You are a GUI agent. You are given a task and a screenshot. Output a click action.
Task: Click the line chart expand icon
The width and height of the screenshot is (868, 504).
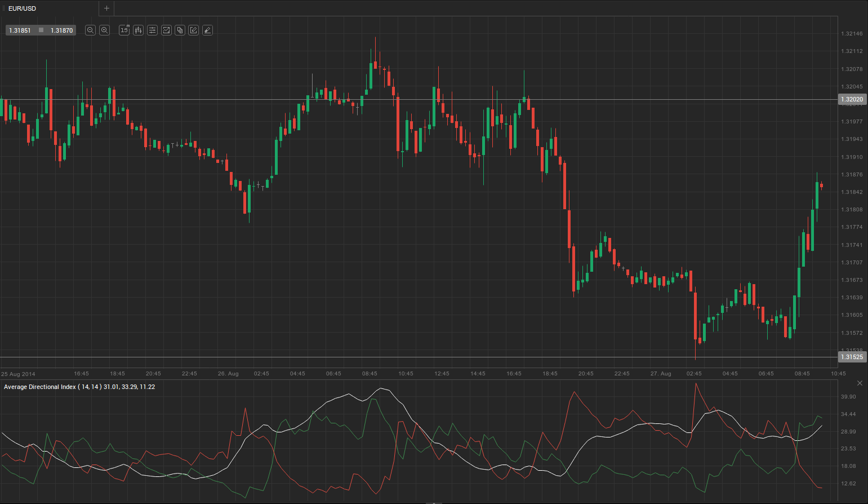pos(166,30)
